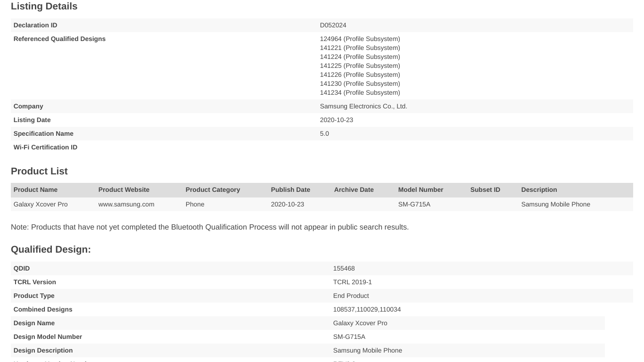The width and height of the screenshot is (644, 362).
Task: Select Design Name value Galaxy Xcover Pro
Action: (360, 323)
